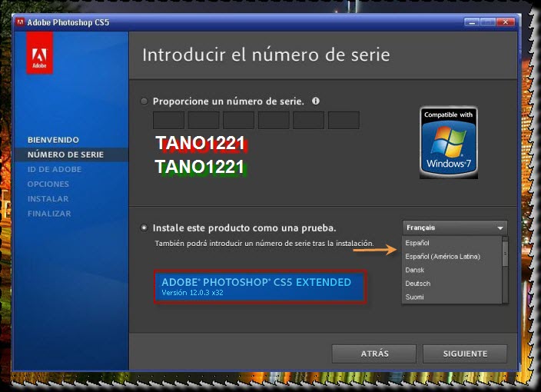Click the red Adobe logo in the sidebar
Screen dimensions: 541x392
coord(39,59)
